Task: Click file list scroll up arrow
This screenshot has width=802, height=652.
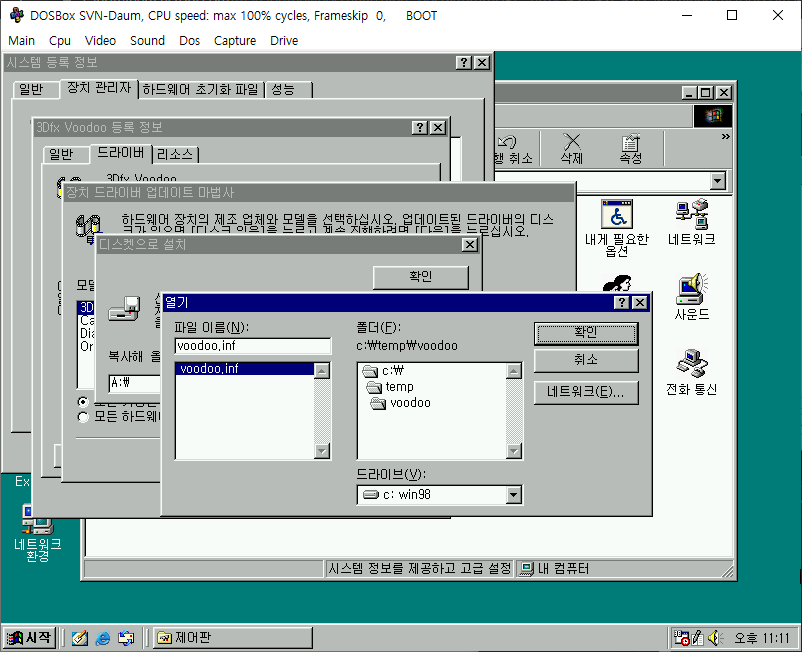Action: pos(322,371)
